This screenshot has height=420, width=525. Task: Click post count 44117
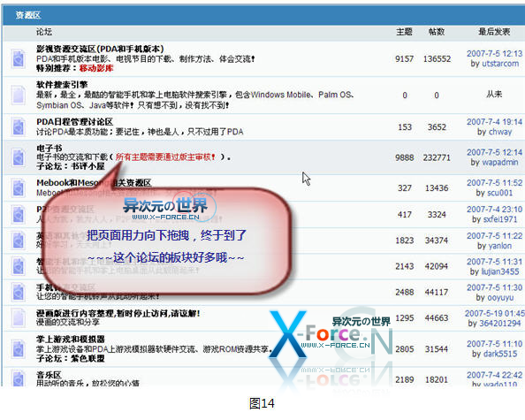[x=437, y=293]
